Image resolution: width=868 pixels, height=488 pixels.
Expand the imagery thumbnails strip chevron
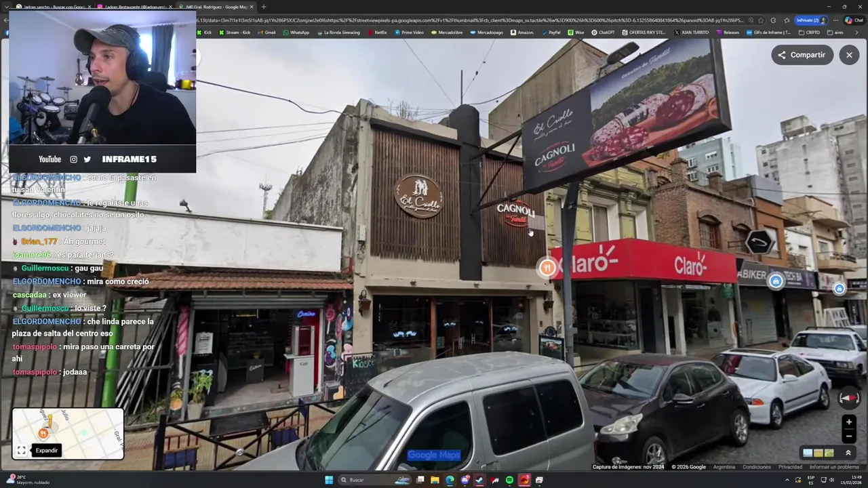tap(848, 453)
